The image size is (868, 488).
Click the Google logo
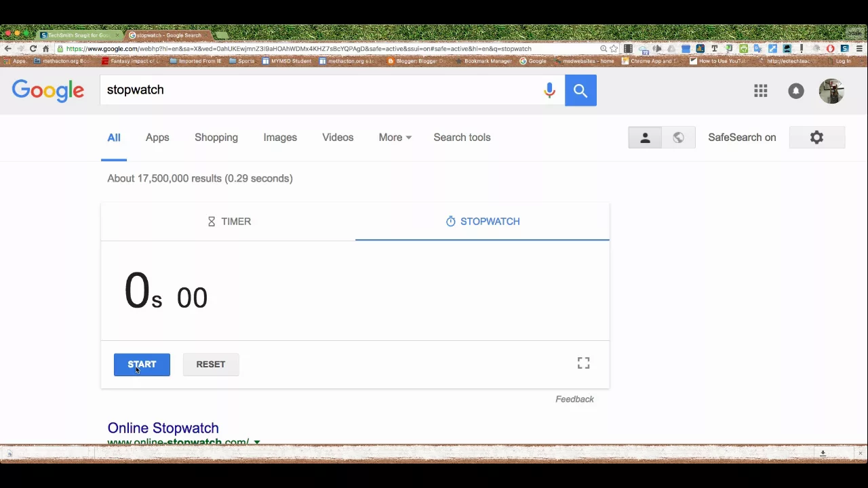(47, 90)
